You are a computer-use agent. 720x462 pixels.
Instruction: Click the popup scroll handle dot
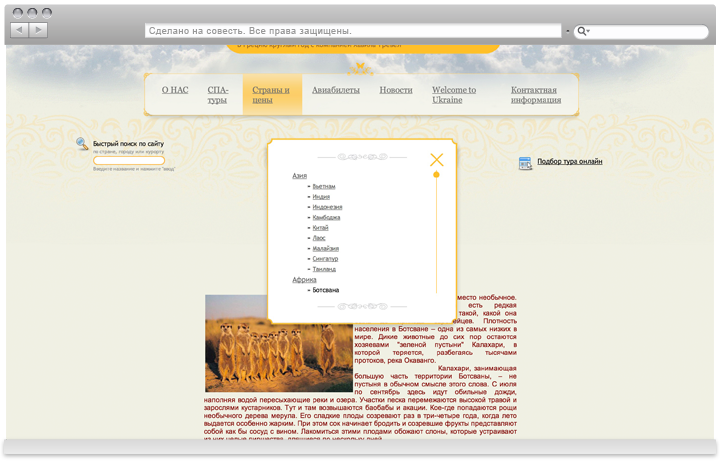point(436,175)
